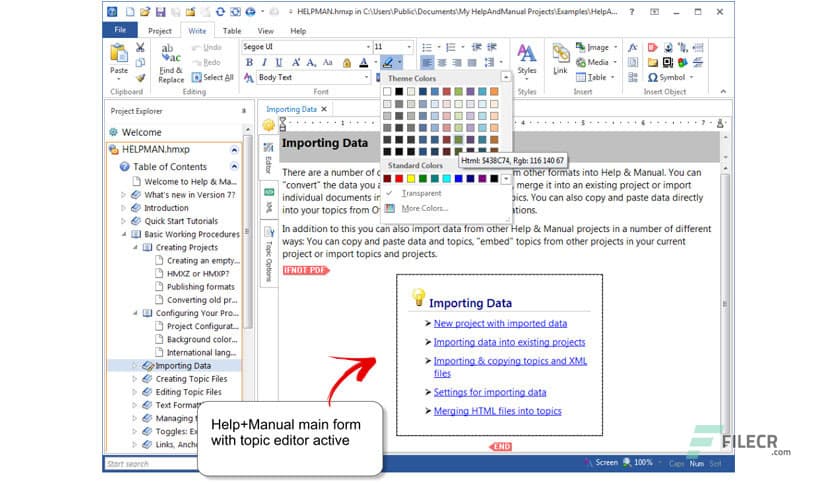Pick the black swatch in Theme Colors top row

[x=399, y=92]
